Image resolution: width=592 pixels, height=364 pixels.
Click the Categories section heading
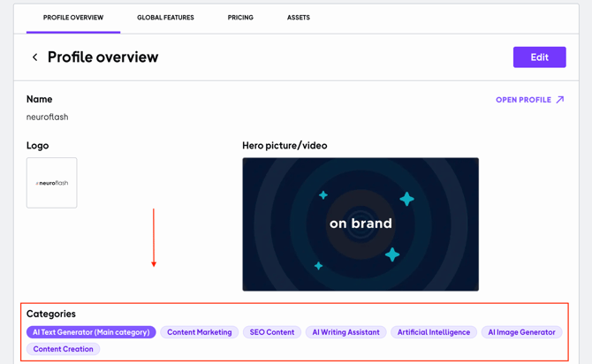[51, 314]
